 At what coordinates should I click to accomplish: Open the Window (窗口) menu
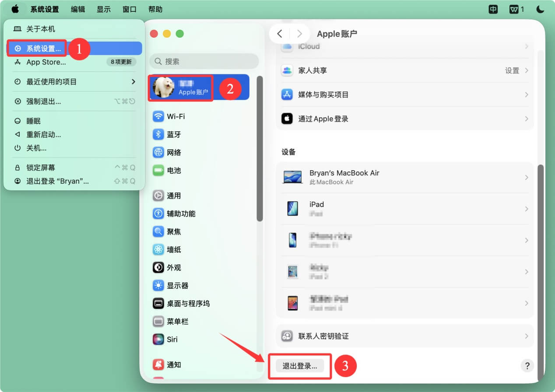(129, 9)
